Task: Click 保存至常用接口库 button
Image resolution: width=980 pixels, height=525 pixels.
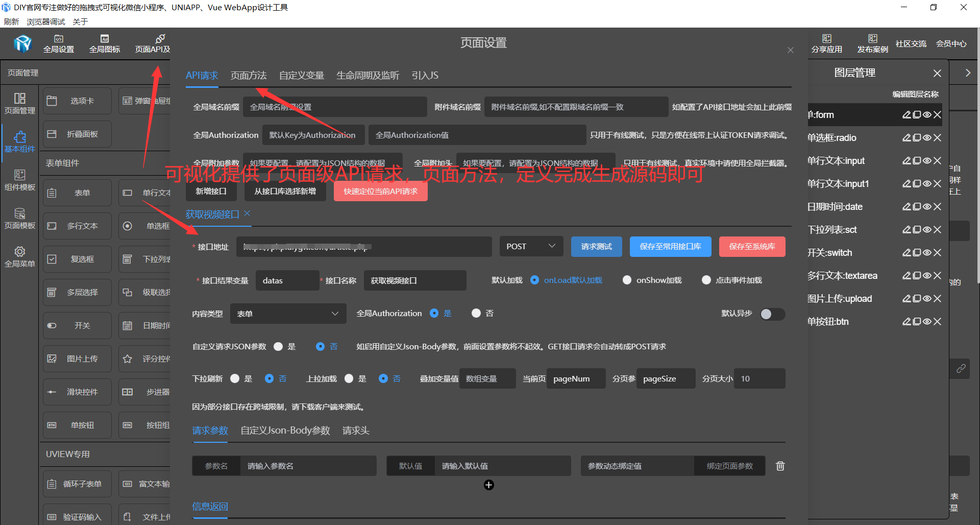Action: (670, 247)
